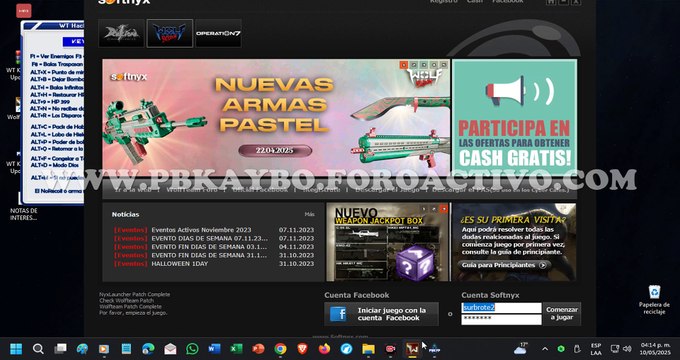Select the Operation7 game tab
The image size is (680, 360).
(218, 33)
